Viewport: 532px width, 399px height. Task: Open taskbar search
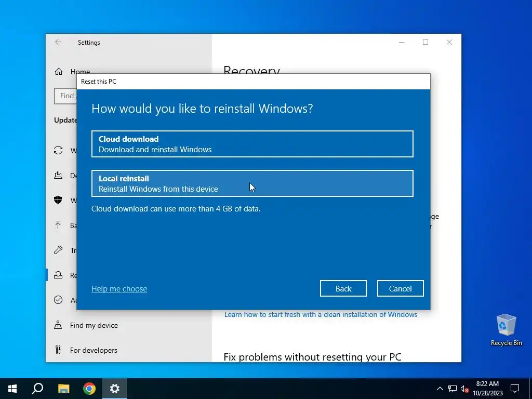point(37,389)
